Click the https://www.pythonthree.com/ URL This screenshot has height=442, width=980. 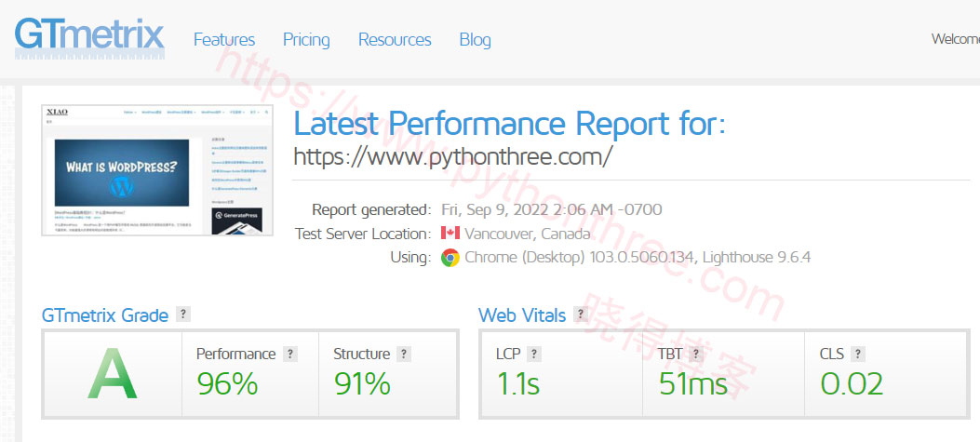[x=452, y=156]
